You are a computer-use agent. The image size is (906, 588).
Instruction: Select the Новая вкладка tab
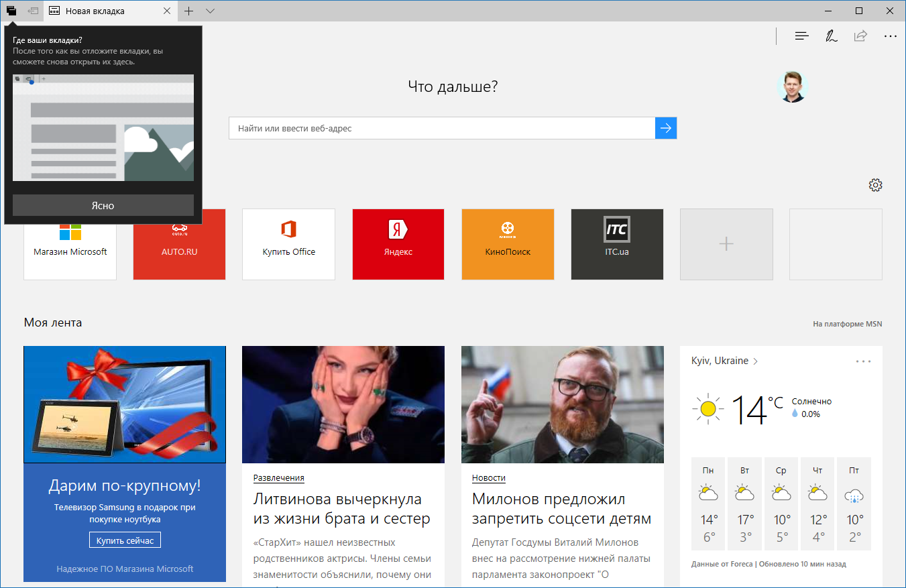104,11
